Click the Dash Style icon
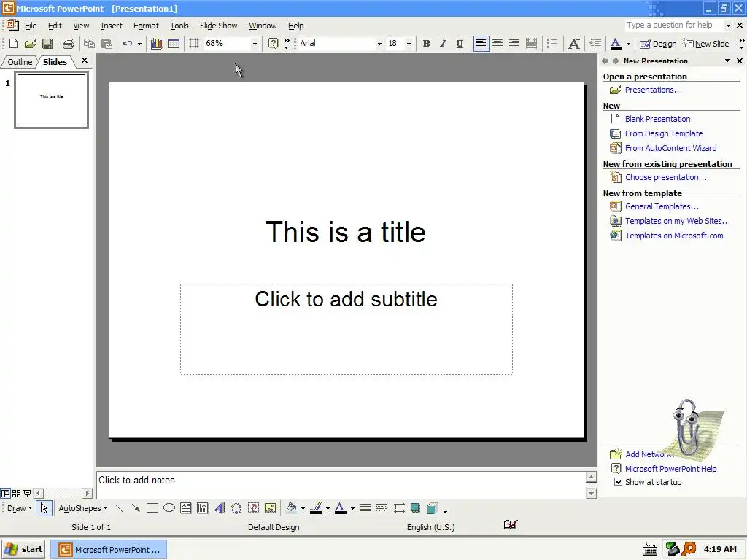Viewport: 747px width, 560px height. (382, 508)
